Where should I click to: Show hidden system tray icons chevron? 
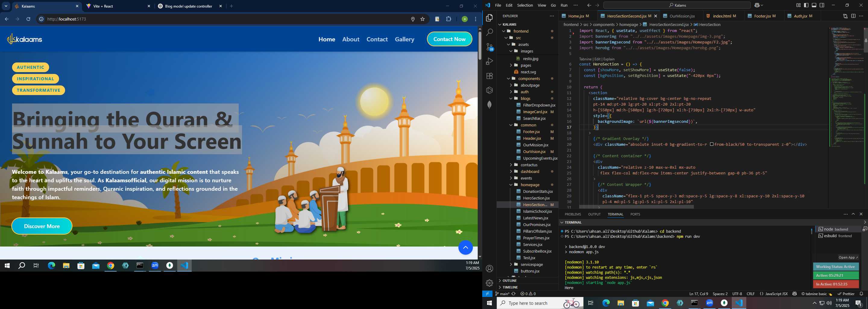coord(814,303)
